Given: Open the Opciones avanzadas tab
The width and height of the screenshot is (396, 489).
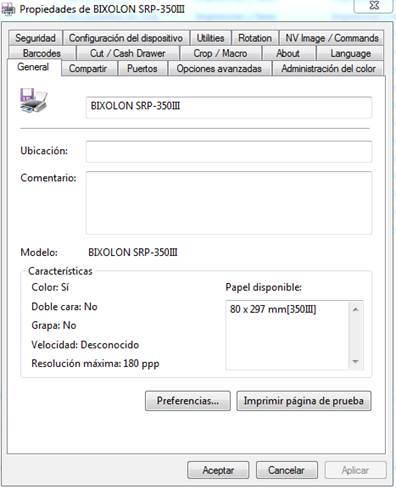Looking at the screenshot, I should coord(219,69).
